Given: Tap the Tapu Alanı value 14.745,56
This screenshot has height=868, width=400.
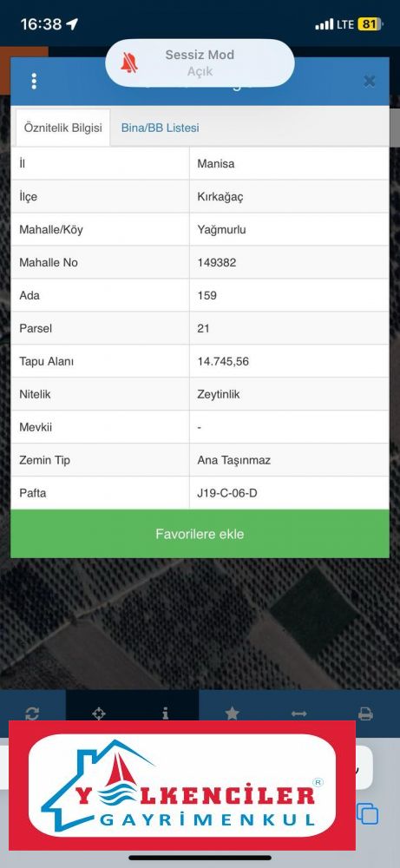Looking at the screenshot, I should [x=223, y=361].
